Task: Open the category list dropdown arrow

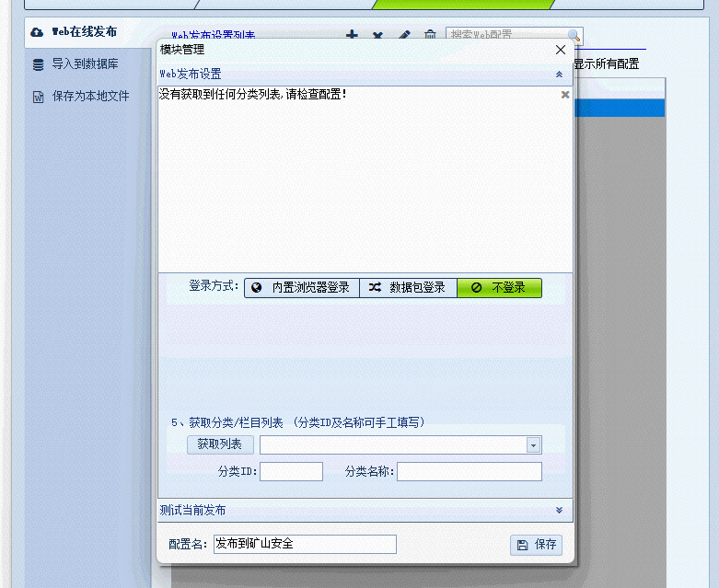Action: tap(533, 445)
